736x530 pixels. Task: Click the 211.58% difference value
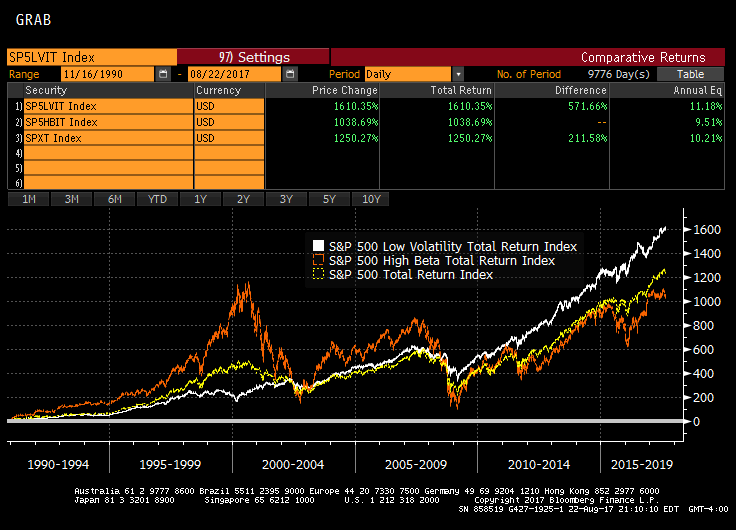(x=588, y=138)
